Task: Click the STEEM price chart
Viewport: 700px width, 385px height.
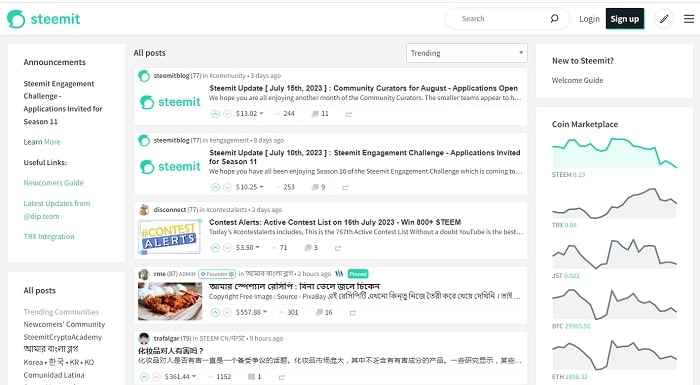Action: (614, 153)
